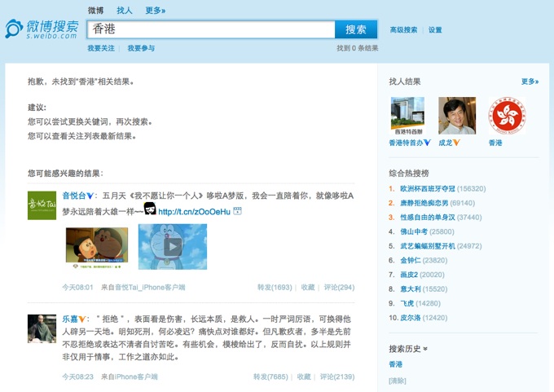The width and height of the screenshot is (554, 392).
Task: Open hot search 意大利
Action: 410,289
